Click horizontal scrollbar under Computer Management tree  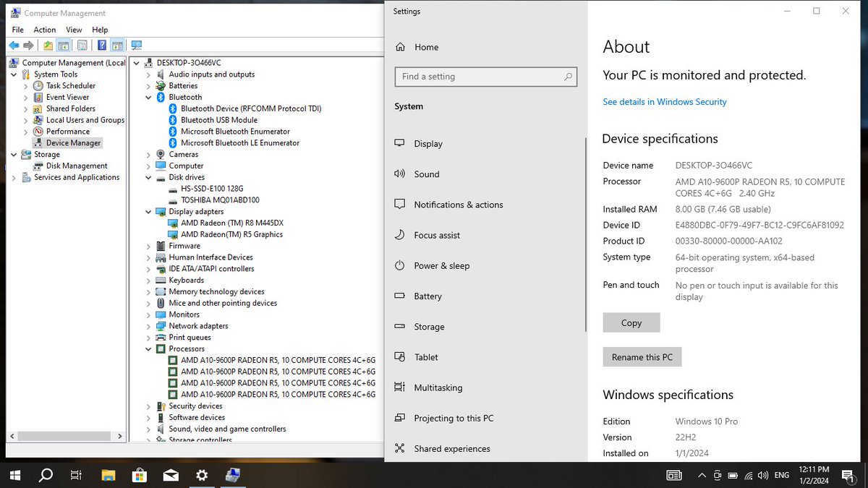pos(66,436)
